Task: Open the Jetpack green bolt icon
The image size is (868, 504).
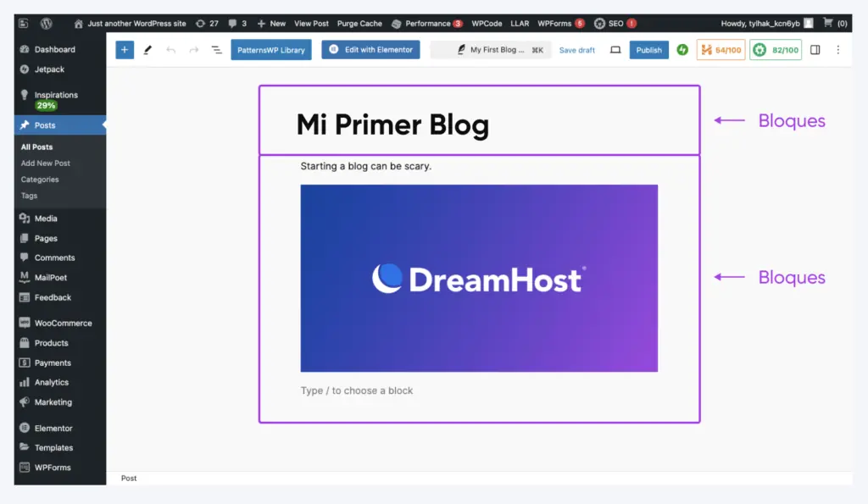Action: tap(682, 50)
